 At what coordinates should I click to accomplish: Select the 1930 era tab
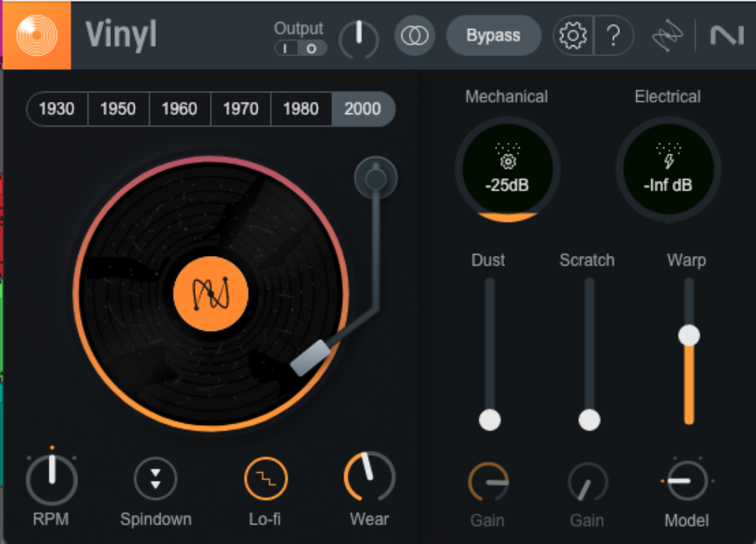click(x=57, y=109)
